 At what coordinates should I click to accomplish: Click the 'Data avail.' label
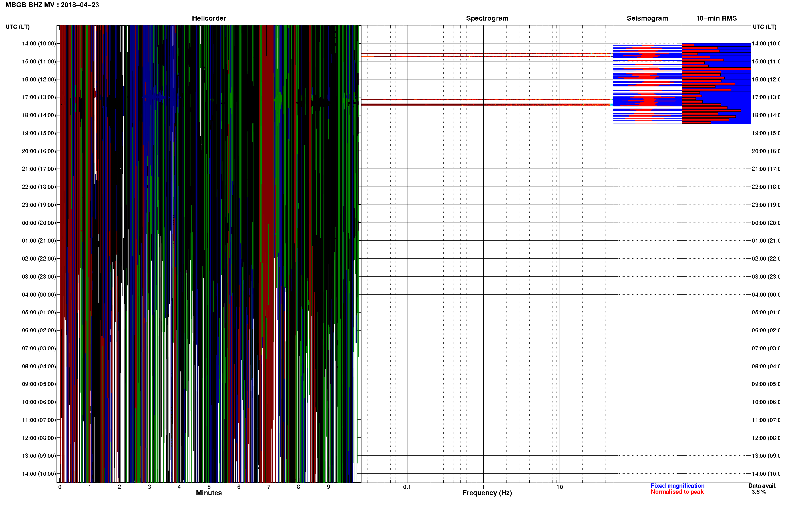(762, 486)
